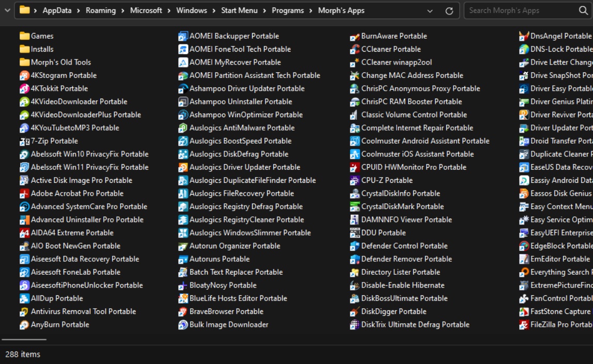593x364 pixels.
Task: Click the Everything Search icon
Action: click(x=524, y=272)
